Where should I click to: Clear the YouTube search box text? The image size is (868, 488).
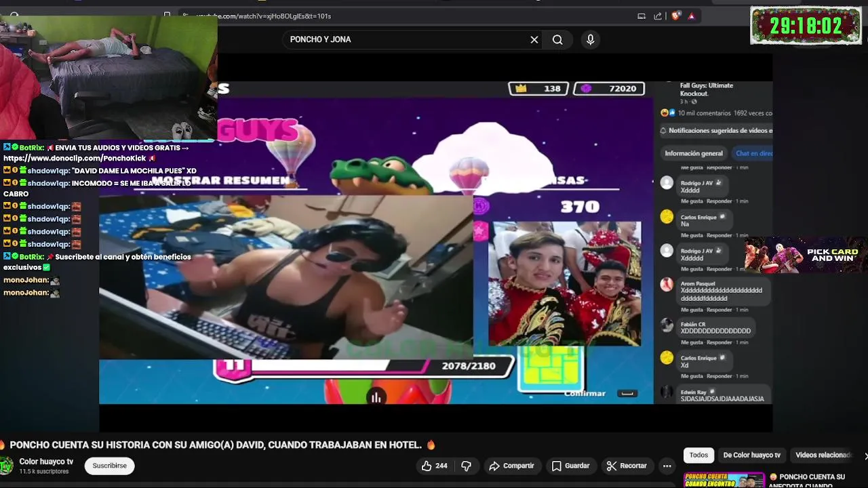[534, 39]
